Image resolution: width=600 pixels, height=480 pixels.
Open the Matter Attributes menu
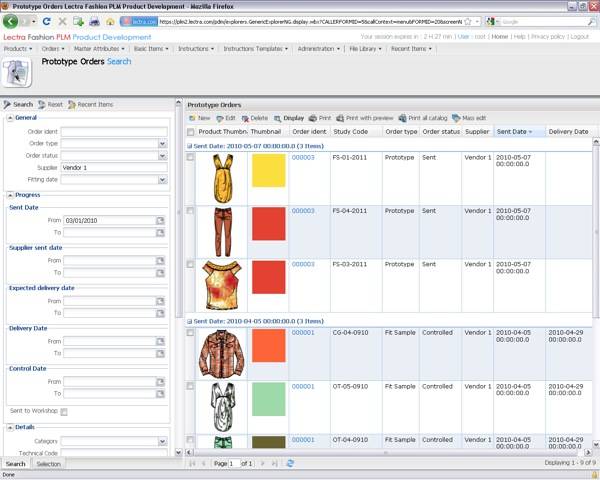[x=99, y=49]
